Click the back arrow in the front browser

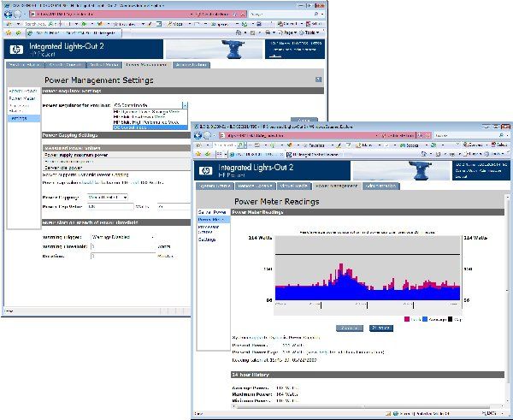pos(198,135)
